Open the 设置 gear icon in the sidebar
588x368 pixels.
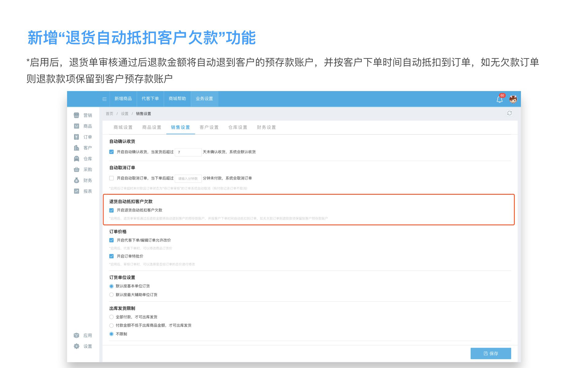click(77, 346)
